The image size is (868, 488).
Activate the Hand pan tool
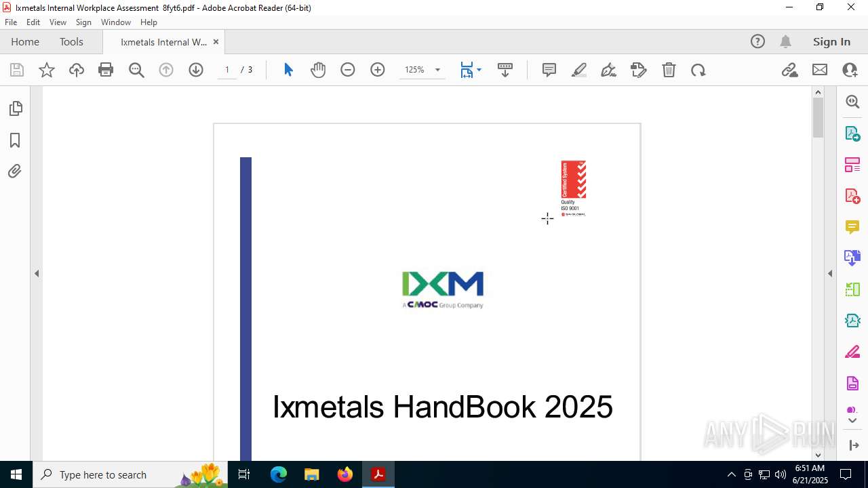click(x=318, y=70)
